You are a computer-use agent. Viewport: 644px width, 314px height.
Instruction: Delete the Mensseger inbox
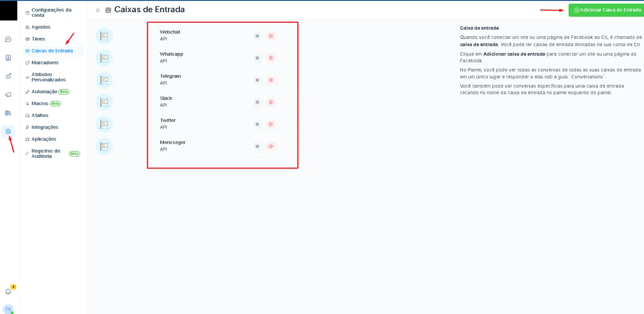271,146
